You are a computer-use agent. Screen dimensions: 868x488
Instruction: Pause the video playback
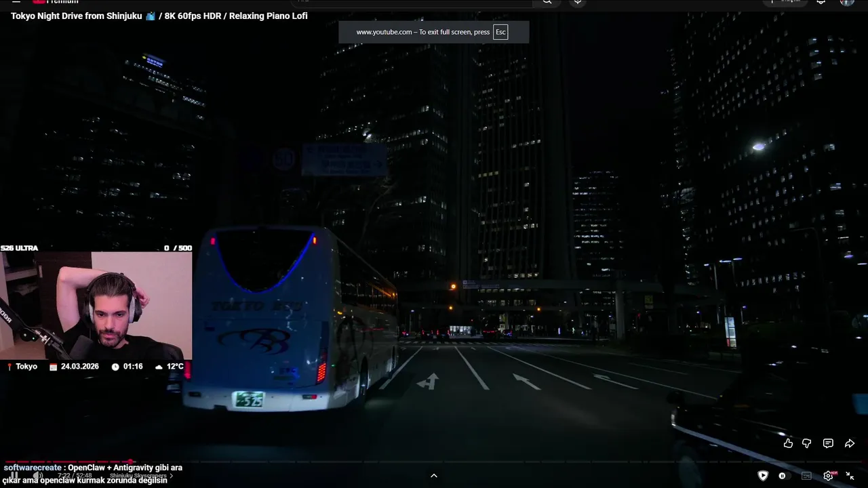click(14, 476)
